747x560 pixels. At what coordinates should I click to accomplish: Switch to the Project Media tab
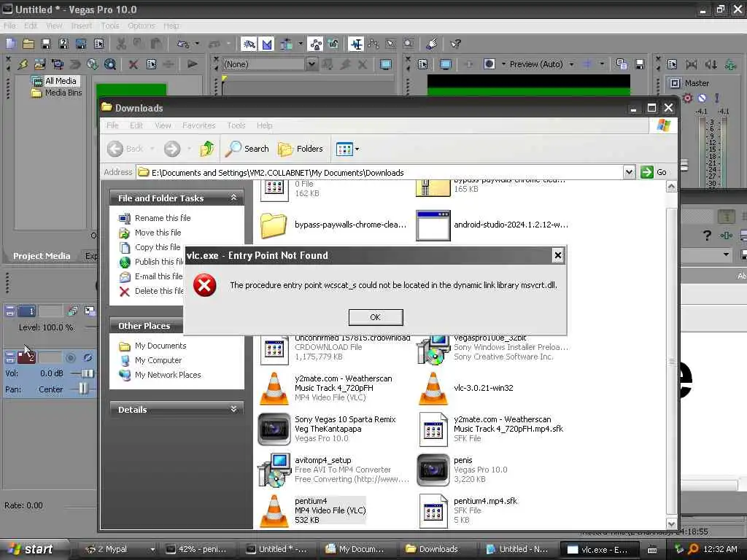[x=42, y=256]
